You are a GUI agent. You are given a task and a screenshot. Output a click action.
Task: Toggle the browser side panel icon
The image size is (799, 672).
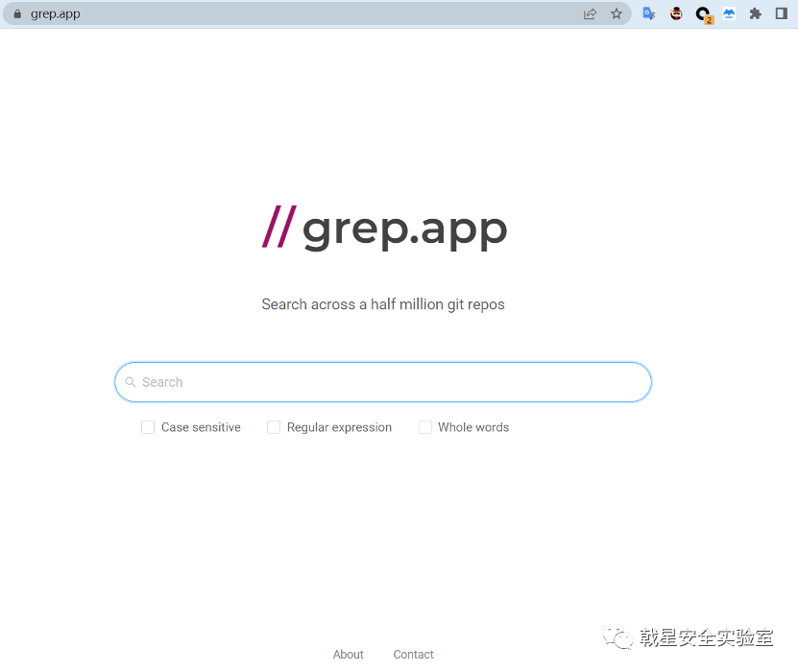[782, 13]
